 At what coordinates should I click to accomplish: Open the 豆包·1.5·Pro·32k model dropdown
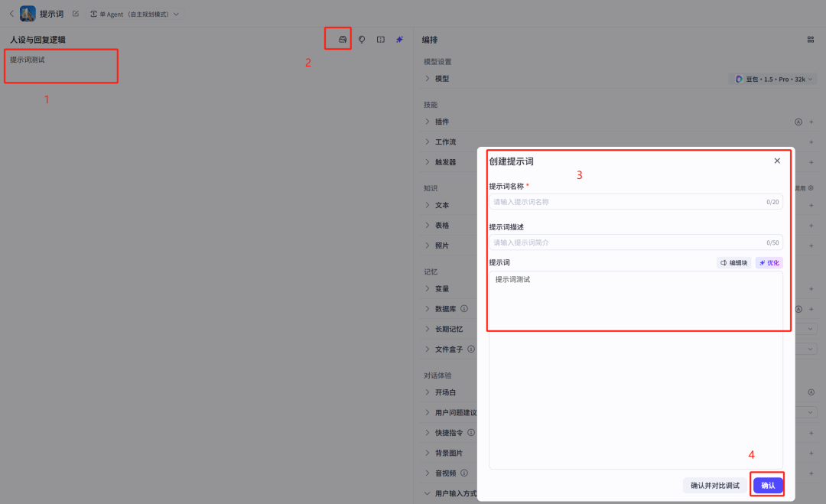coord(774,79)
